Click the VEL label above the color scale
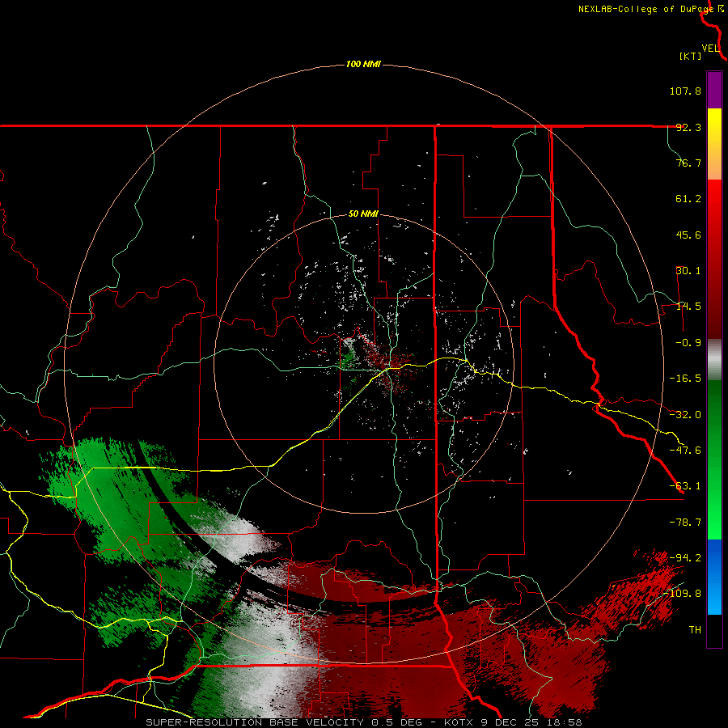The width and height of the screenshot is (728, 728). coord(710,49)
